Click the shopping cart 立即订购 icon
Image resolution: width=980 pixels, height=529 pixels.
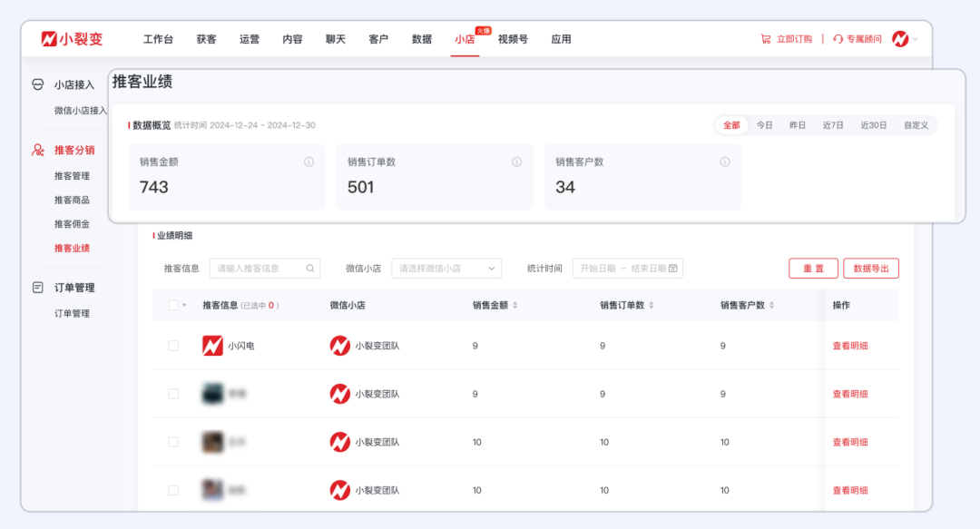point(767,38)
